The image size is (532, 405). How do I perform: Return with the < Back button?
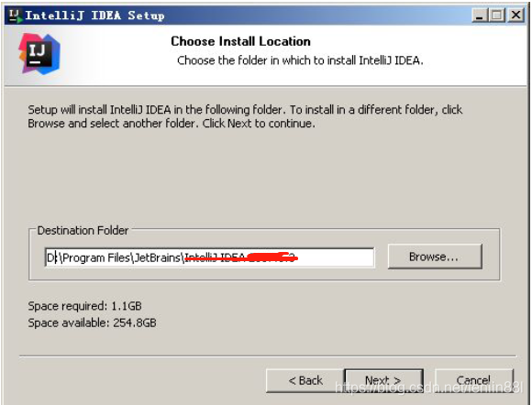(305, 380)
